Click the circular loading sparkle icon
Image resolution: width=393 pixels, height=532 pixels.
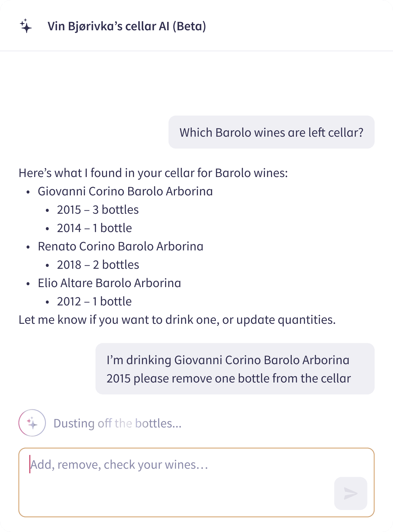click(32, 423)
